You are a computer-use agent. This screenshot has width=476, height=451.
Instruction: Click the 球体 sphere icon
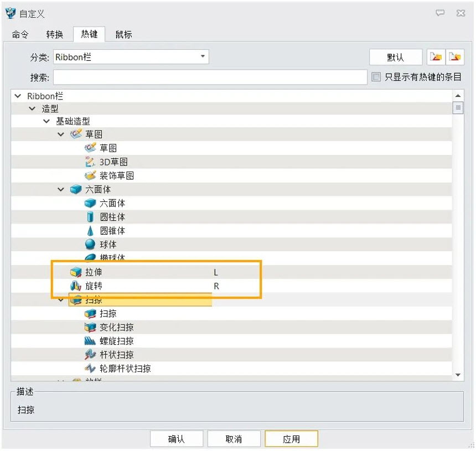coord(90,245)
